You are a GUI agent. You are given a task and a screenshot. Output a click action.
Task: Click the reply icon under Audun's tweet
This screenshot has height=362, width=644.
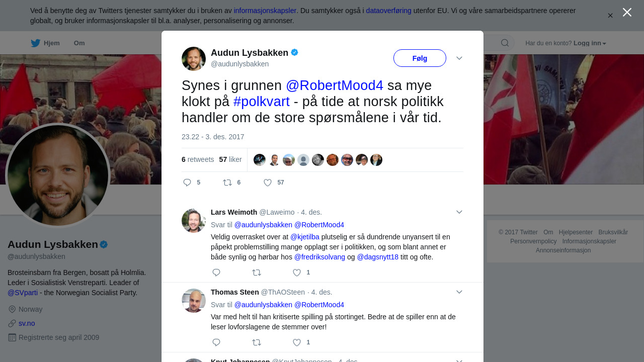point(187,183)
